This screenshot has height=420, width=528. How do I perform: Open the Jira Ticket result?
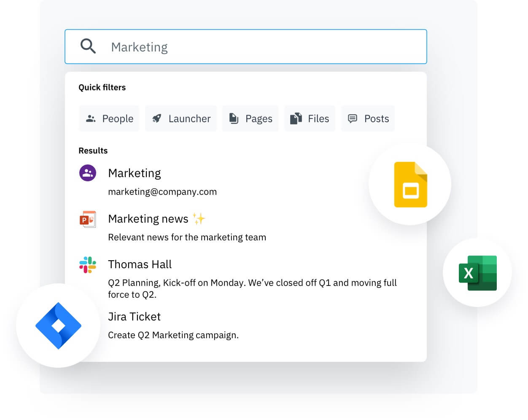134,317
